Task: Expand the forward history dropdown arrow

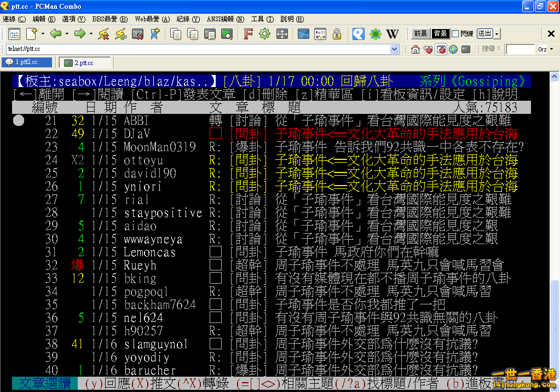Action: pyautogui.click(x=91, y=34)
